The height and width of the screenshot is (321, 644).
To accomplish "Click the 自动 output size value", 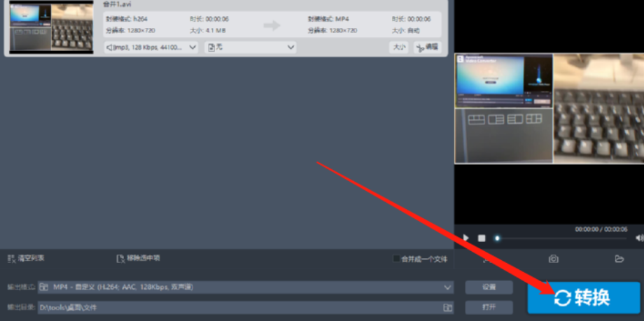I will [x=414, y=31].
